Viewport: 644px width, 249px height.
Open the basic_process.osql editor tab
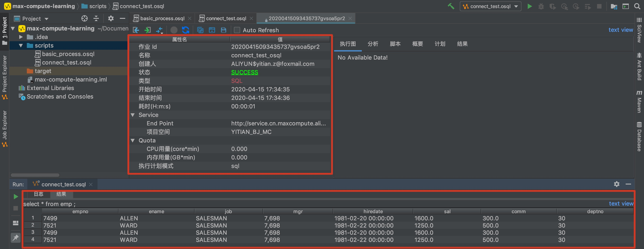(162, 18)
